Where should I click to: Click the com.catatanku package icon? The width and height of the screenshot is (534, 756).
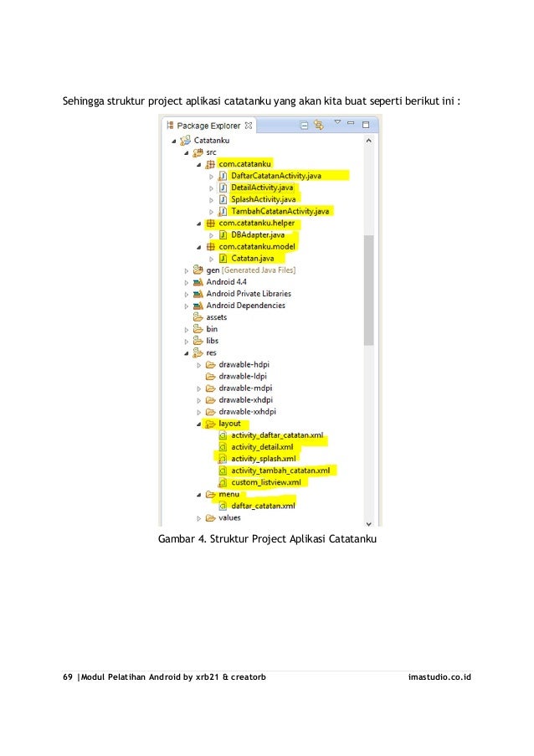(210, 164)
